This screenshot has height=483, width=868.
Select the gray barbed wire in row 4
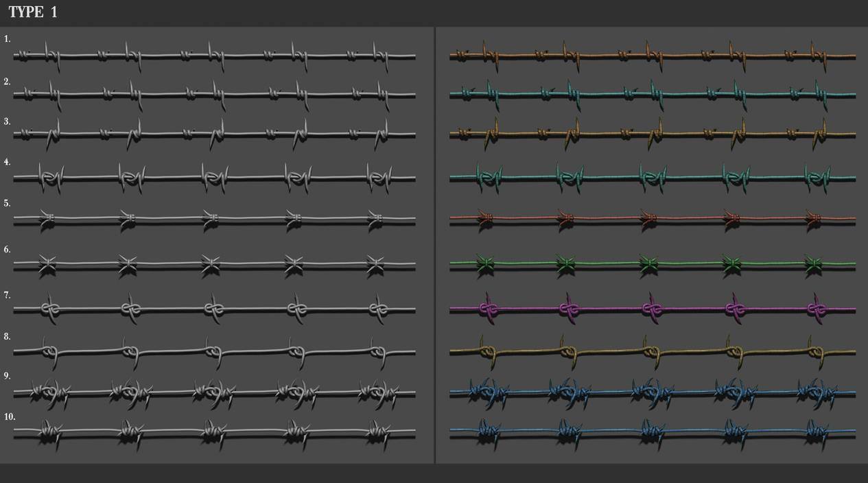click(214, 178)
